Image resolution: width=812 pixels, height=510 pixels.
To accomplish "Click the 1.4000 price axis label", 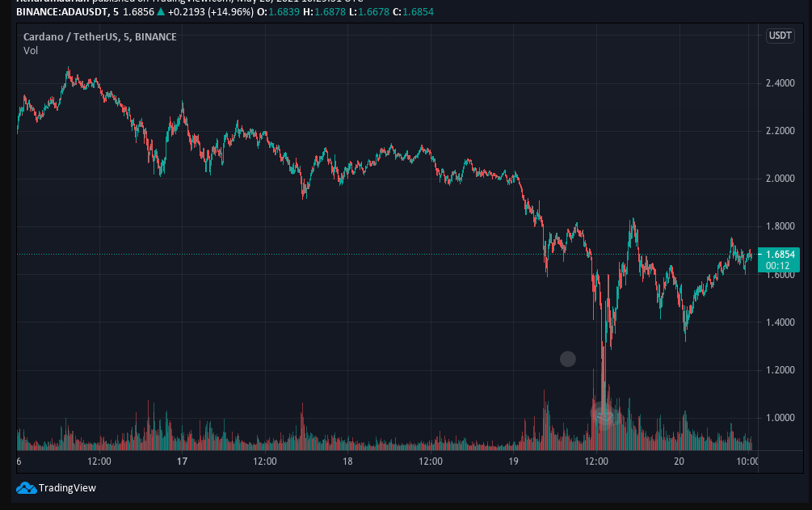I will click(780, 322).
